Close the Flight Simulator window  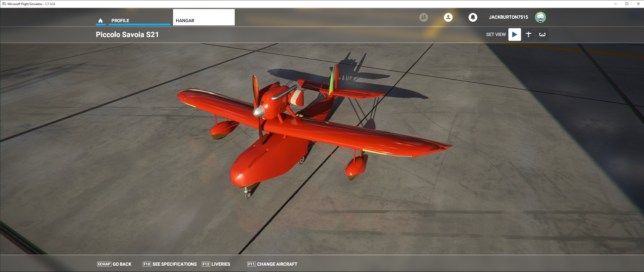pyautogui.click(x=638, y=4)
